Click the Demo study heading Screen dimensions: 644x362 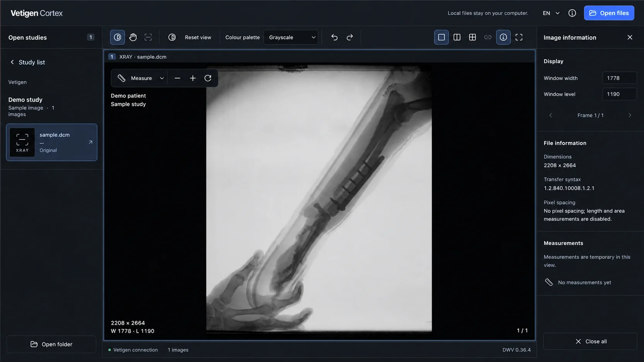[x=26, y=100]
